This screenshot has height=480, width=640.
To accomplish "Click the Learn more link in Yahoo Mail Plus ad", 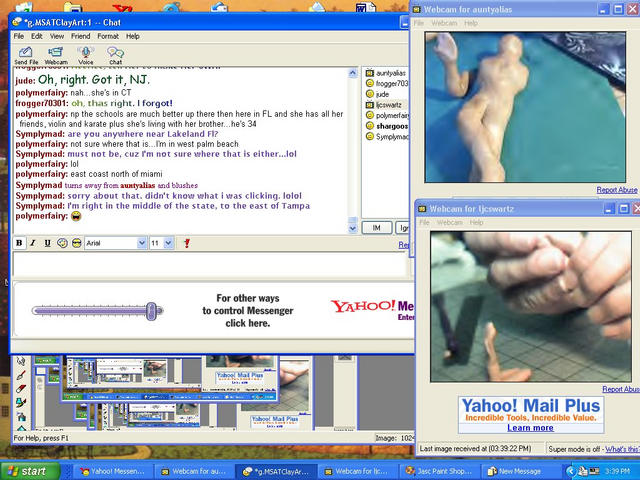I will coord(530,428).
